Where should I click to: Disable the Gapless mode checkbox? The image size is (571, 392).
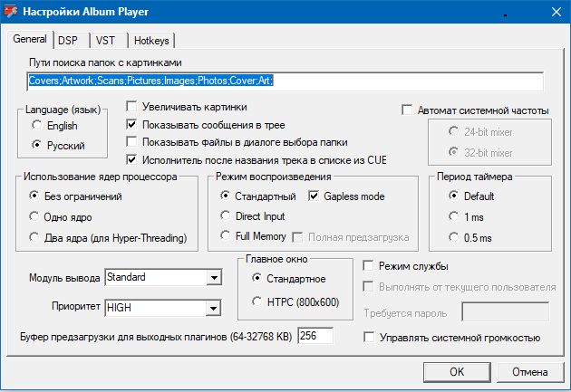coord(315,196)
